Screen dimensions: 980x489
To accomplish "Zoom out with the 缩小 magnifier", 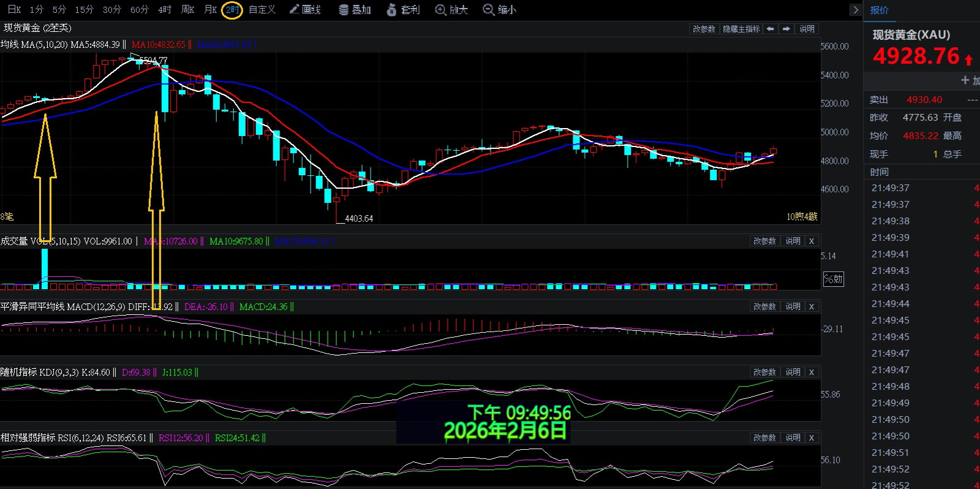I will pyautogui.click(x=500, y=10).
